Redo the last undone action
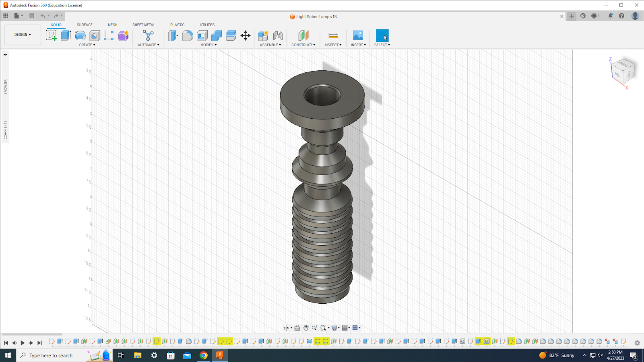This screenshot has width=644, height=362. point(56,16)
